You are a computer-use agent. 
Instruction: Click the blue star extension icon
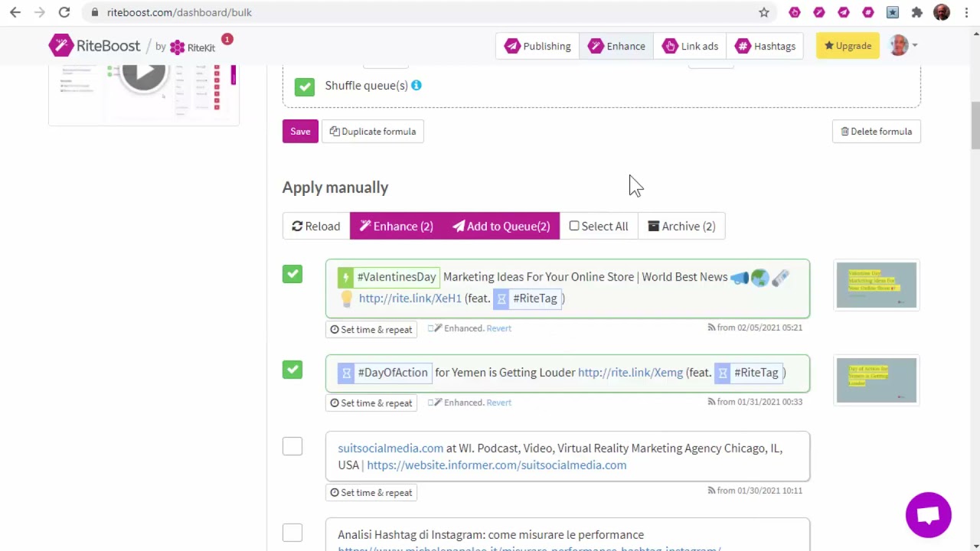(893, 12)
